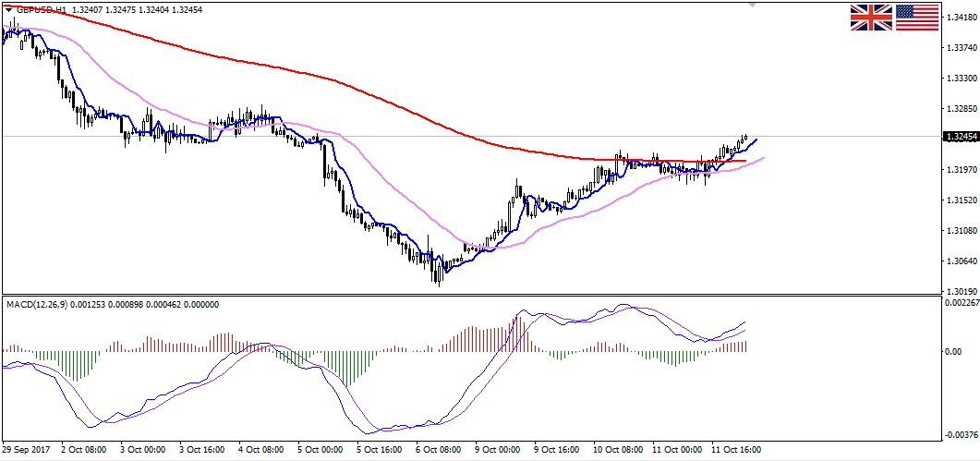Click the -0.00376 MACD scale value
The height and width of the screenshot is (461, 980).
click(960, 435)
